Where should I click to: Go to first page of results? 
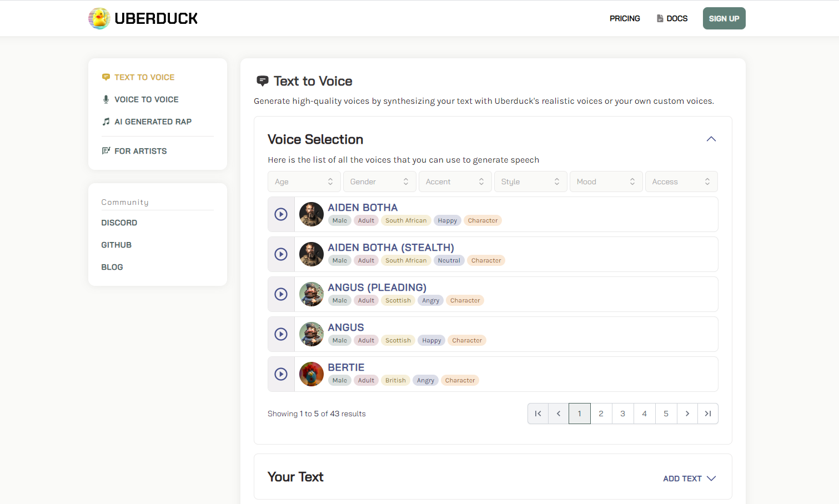(538, 414)
